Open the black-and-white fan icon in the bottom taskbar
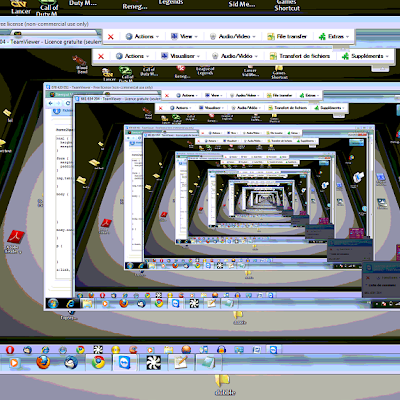400x400 pixels. tap(153, 362)
